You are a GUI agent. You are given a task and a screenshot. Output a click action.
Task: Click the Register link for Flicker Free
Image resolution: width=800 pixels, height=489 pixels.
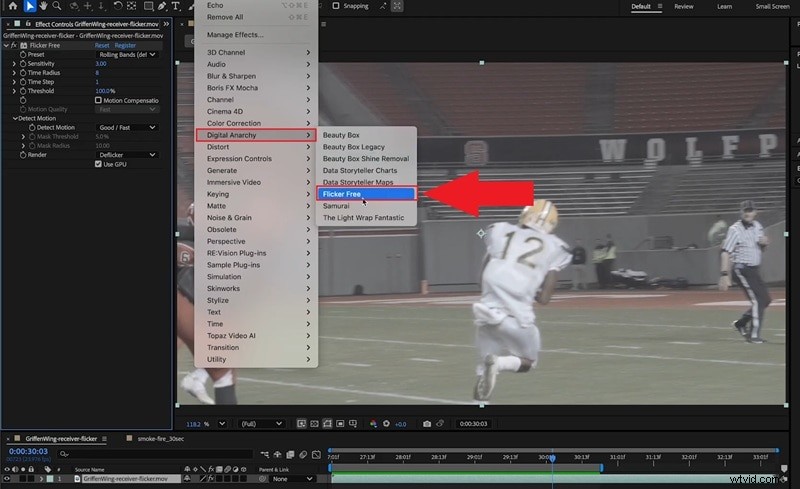[x=125, y=45]
